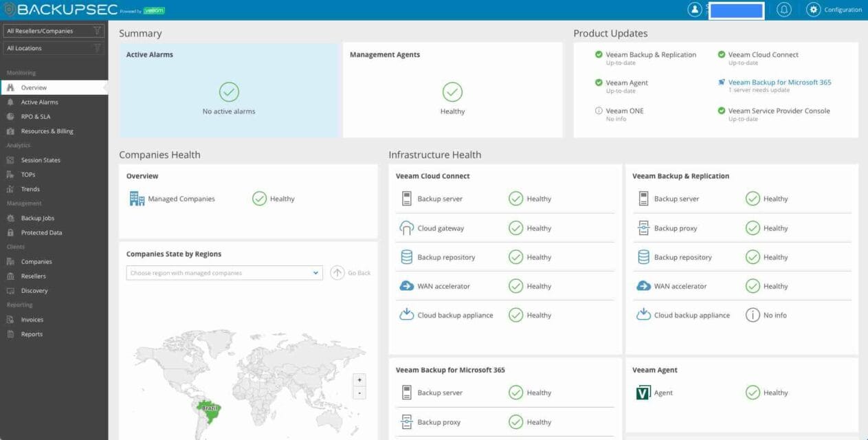Screen dimensions: 868x440
Task: Click the map zoom-in control
Action: (x=358, y=379)
